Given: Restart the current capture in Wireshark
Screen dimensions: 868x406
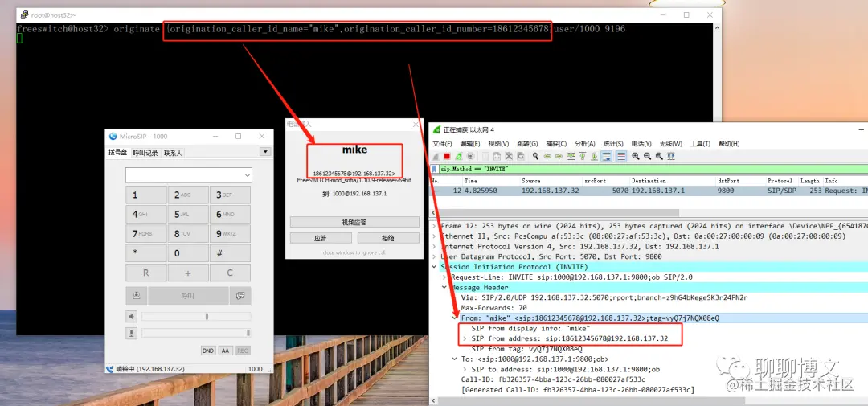Looking at the screenshot, I should pyautogui.click(x=459, y=156).
